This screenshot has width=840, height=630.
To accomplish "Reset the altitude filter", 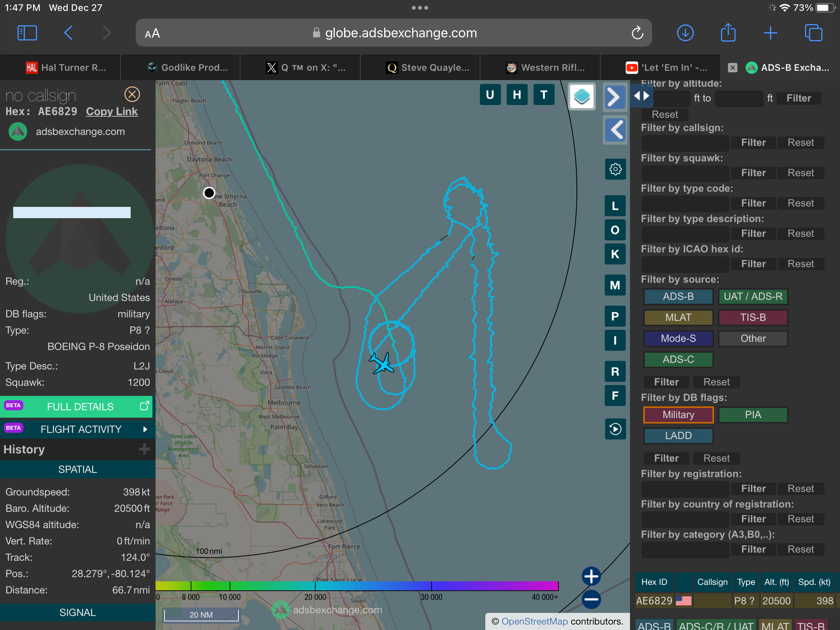I will click(x=665, y=115).
